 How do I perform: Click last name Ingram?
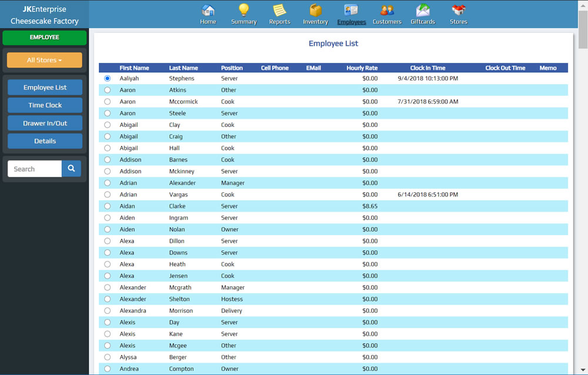click(179, 218)
